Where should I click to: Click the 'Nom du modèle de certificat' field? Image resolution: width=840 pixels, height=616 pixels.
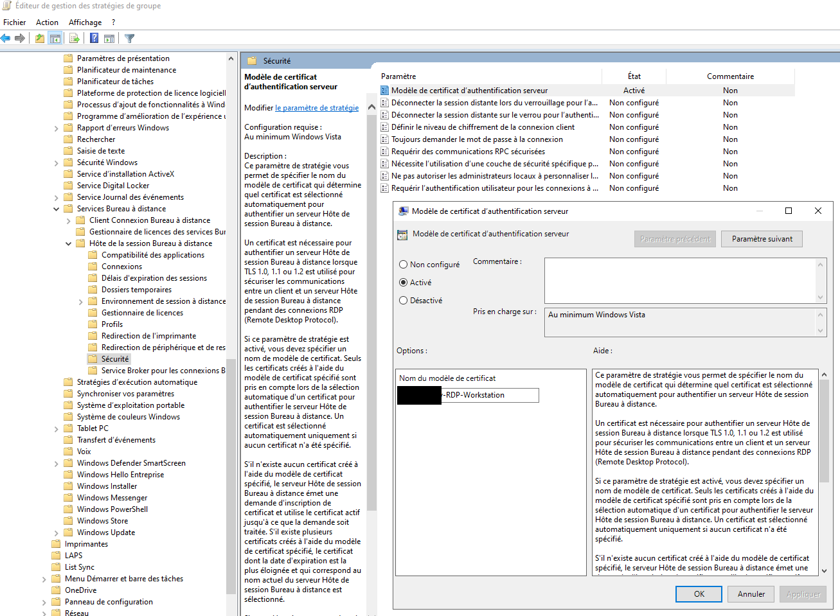(x=469, y=395)
